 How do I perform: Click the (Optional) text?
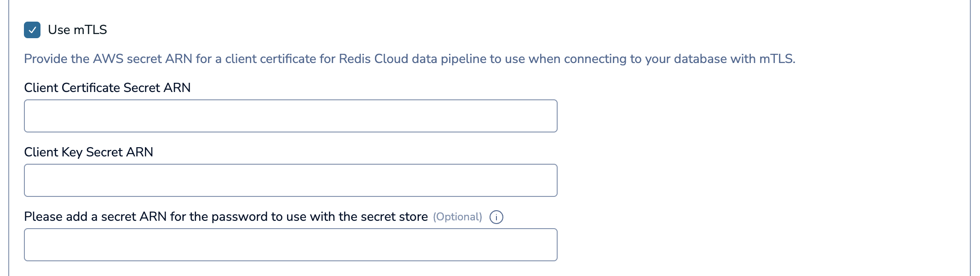click(x=458, y=216)
